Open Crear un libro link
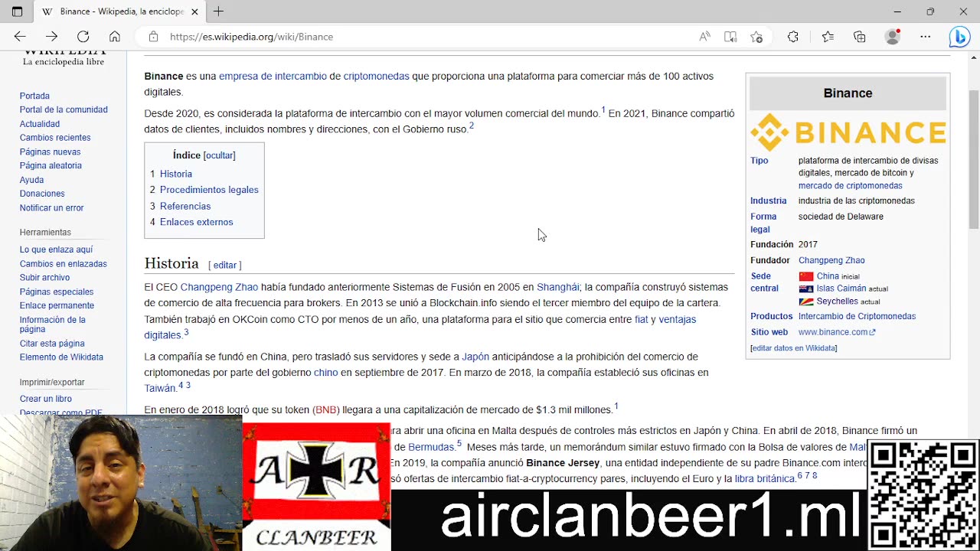 point(46,399)
